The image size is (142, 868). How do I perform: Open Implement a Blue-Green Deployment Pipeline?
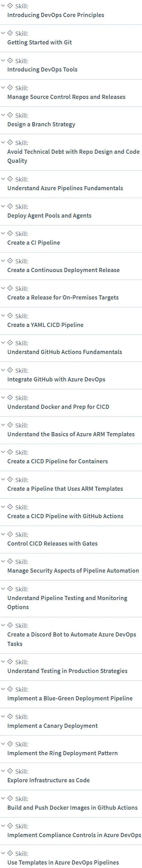[70, 698]
